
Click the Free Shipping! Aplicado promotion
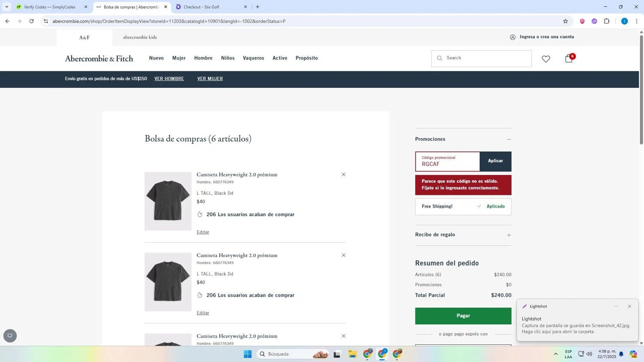pos(463,206)
